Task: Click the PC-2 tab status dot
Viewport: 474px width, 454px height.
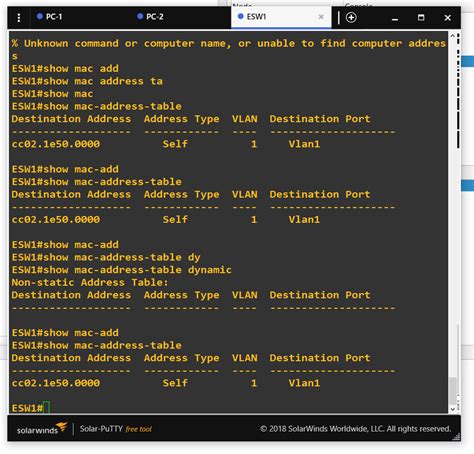Action: 140,16
